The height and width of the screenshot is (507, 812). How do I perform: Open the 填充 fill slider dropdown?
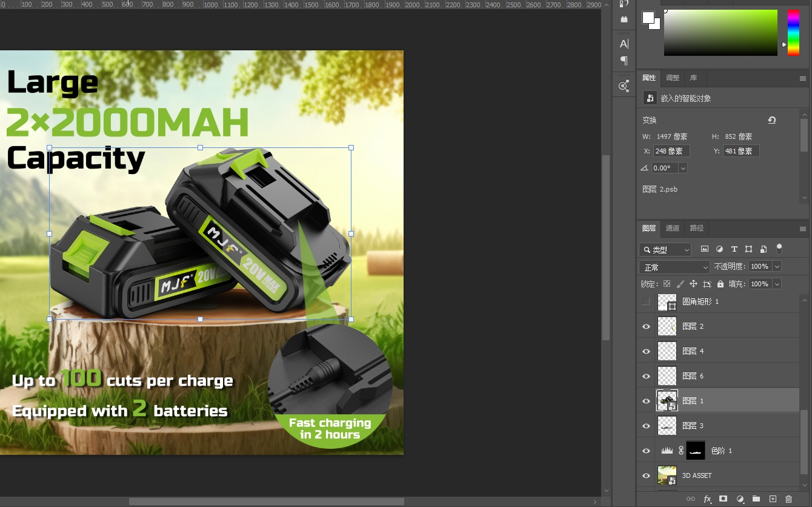pos(777,284)
